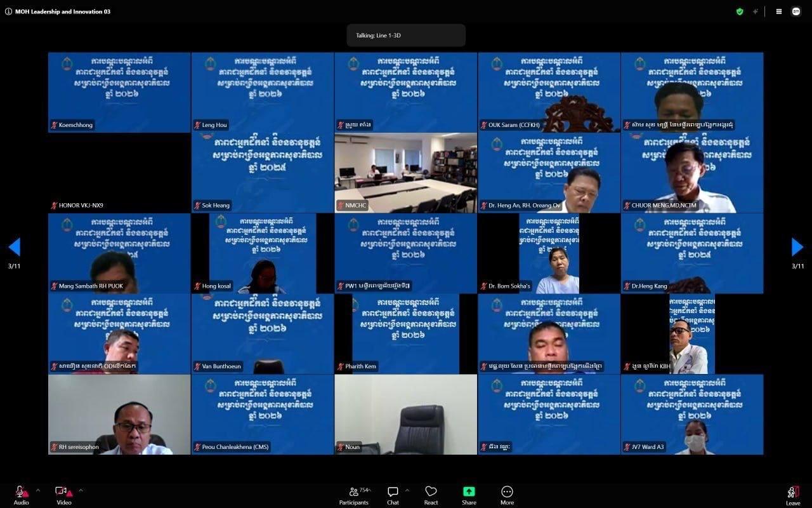Open the More options menu

click(x=507, y=495)
